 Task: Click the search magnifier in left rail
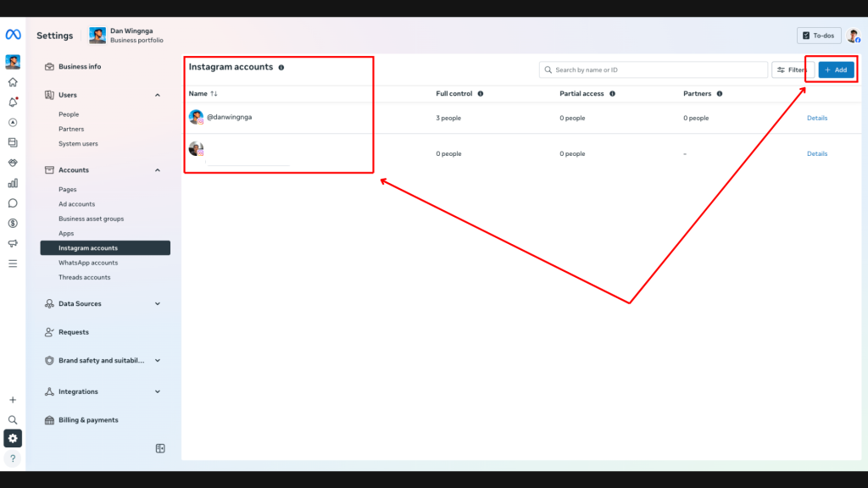[13, 420]
